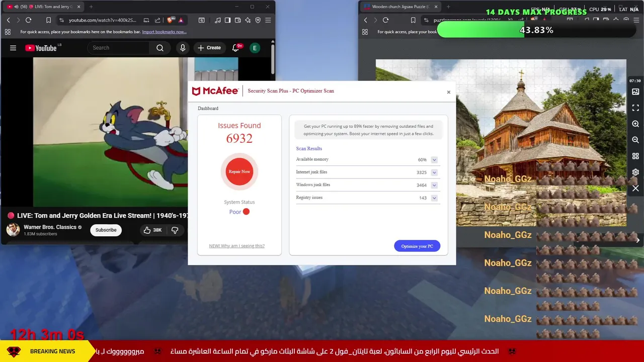Image resolution: width=644 pixels, height=362 pixels.
Task: Close the Tom and Jerry tab
Action: click(78, 7)
